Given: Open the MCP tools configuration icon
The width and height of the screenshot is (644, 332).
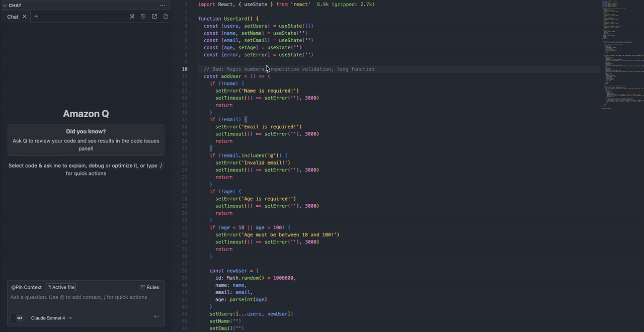Looking at the screenshot, I should pos(132,16).
